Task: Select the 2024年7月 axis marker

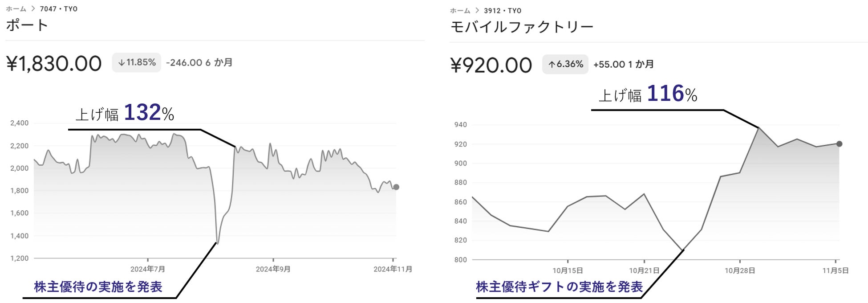Action: point(148,269)
